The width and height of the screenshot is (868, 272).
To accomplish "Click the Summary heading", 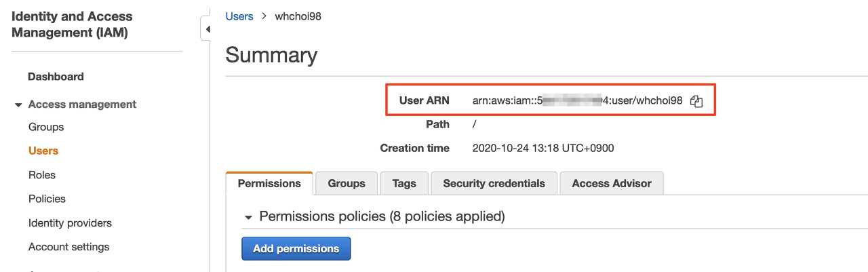I will [x=271, y=55].
